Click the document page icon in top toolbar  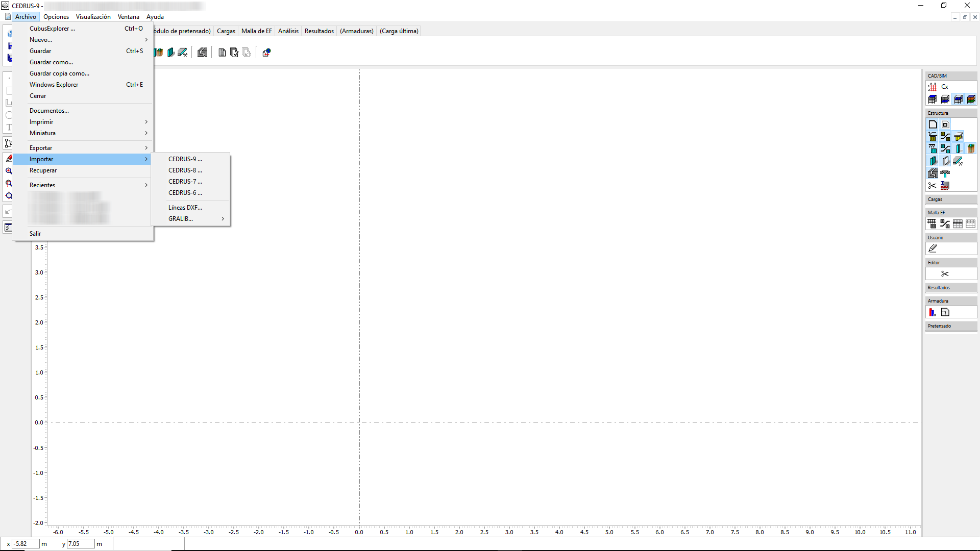point(222,53)
